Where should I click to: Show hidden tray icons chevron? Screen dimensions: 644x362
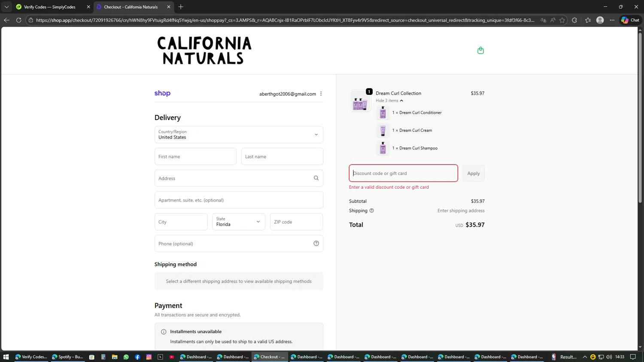point(585,357)
